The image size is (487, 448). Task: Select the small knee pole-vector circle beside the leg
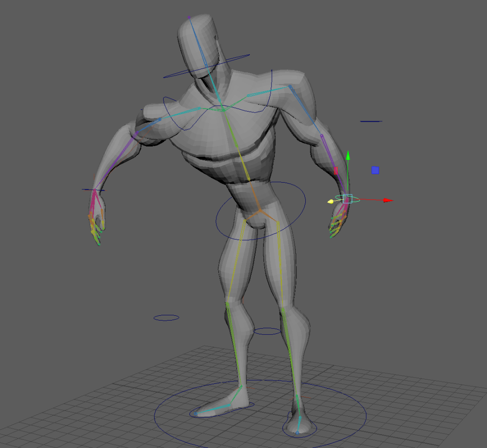pos(166,317)
